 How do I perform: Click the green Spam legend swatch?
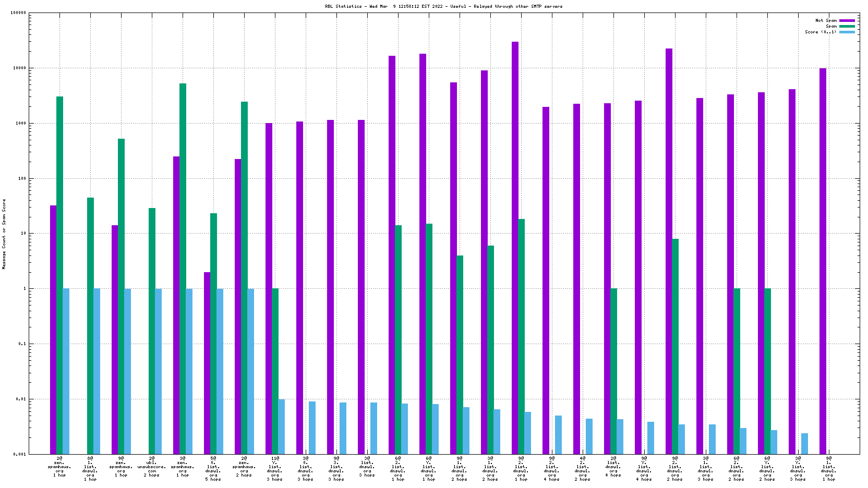[847, 26]
